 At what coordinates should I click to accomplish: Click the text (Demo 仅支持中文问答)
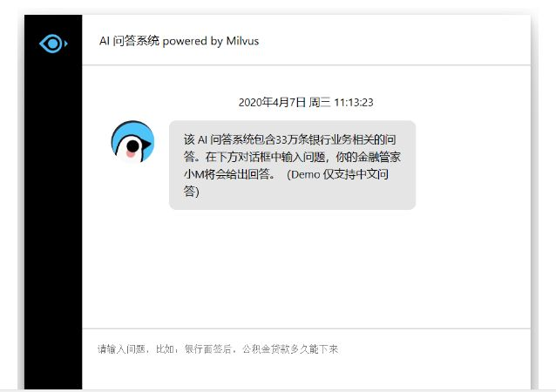pyautogui.click(x=286, y=183)
